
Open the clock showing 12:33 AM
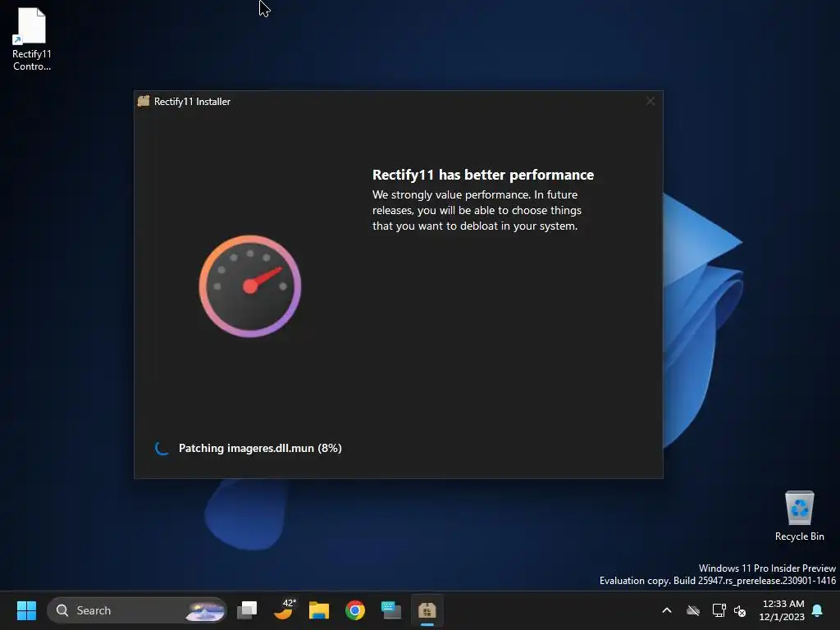coord(782,610)
